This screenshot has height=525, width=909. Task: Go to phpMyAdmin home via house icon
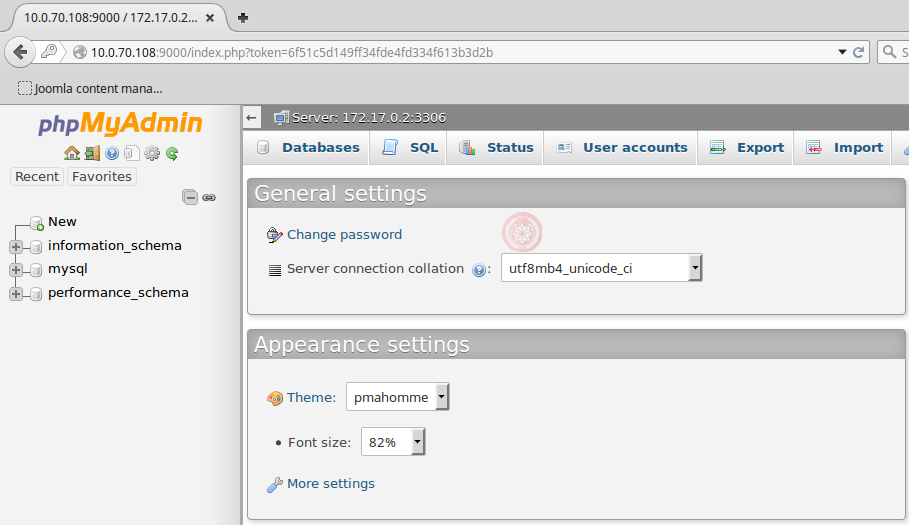coord(72,153)
